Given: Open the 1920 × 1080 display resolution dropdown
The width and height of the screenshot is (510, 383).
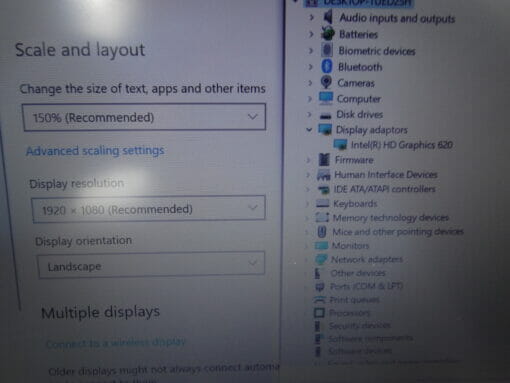Looking at the screenshot, I should point(149,209).
